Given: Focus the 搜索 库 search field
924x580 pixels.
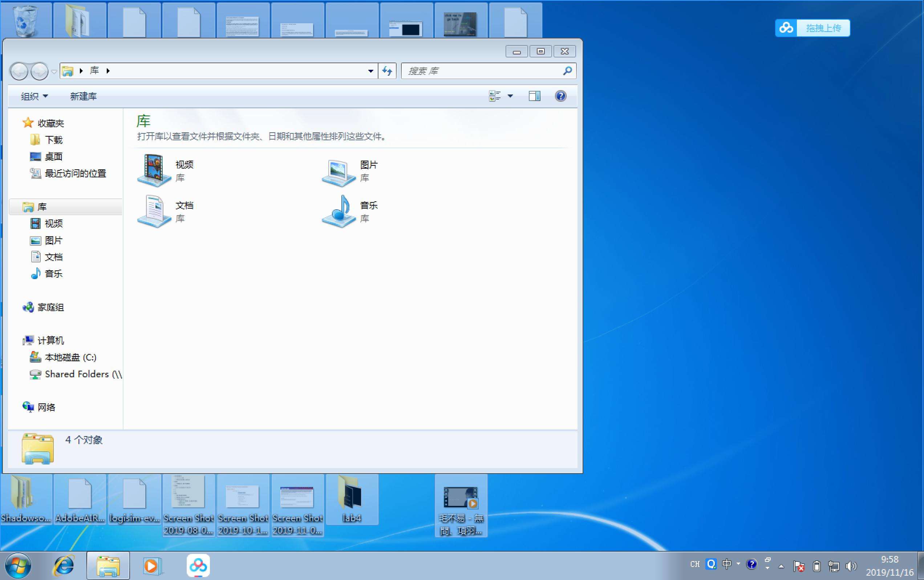Looking at the screenshot, I should click(488, 71).
